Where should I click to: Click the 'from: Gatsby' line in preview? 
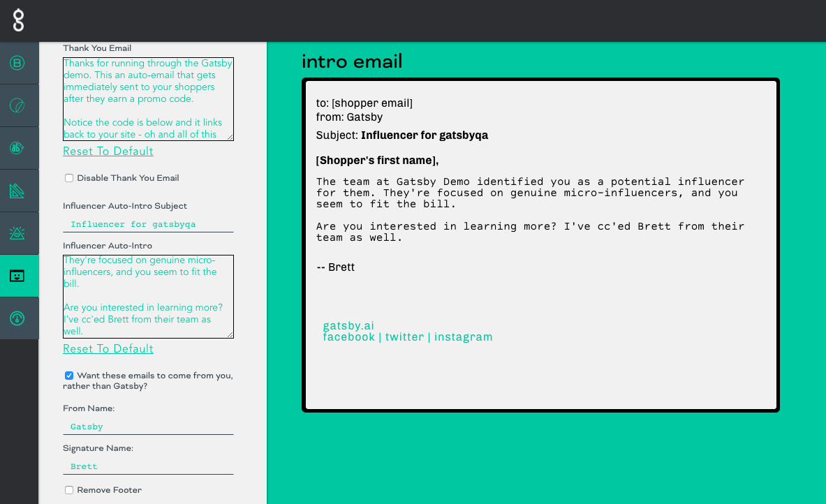pos(349,117)
